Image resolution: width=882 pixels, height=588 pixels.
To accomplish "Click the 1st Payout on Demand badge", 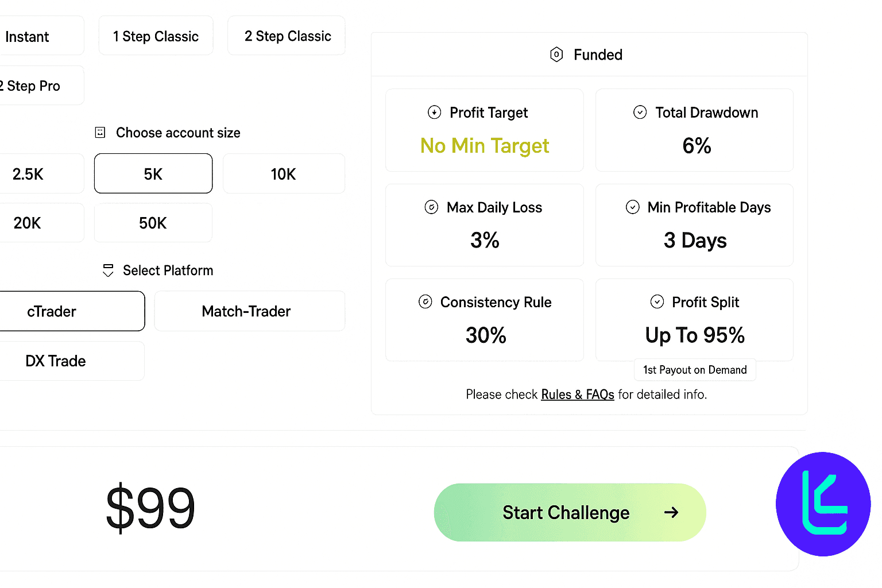I will [695, 370].
